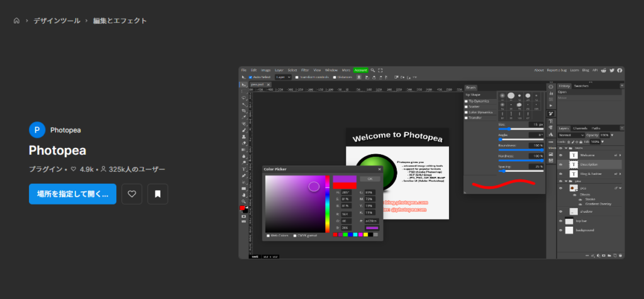Switch to the Swatches tab
Image resolution: width=644 pixels, height=299 pixels.
click(581, 86)
